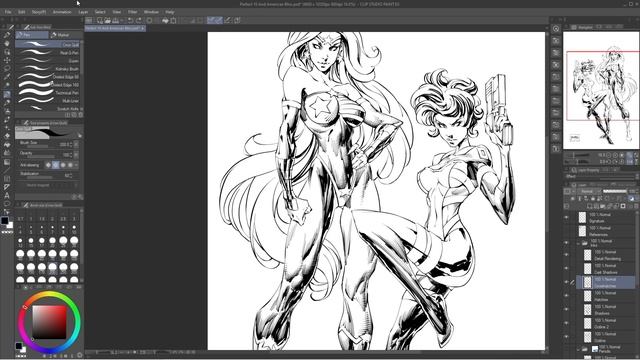Select the Cast Shadows layer name
640x360 pixels.
point(606,272)
